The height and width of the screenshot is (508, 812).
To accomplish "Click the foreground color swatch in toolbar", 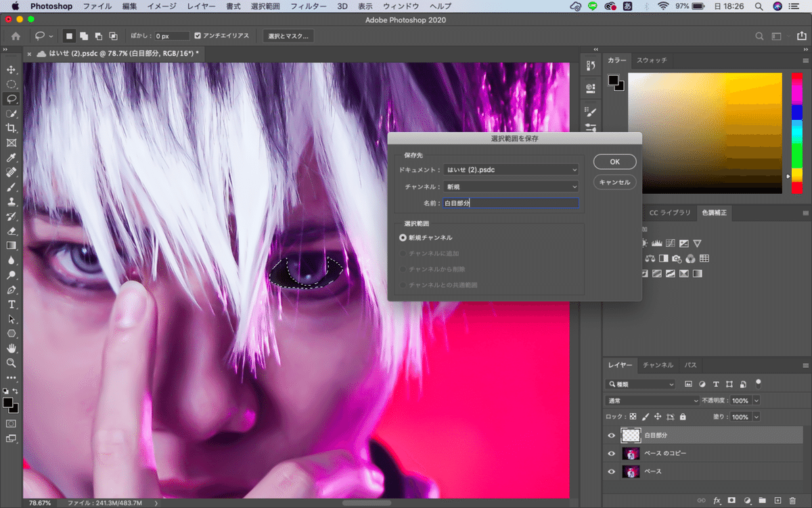I will coord(8,403).
